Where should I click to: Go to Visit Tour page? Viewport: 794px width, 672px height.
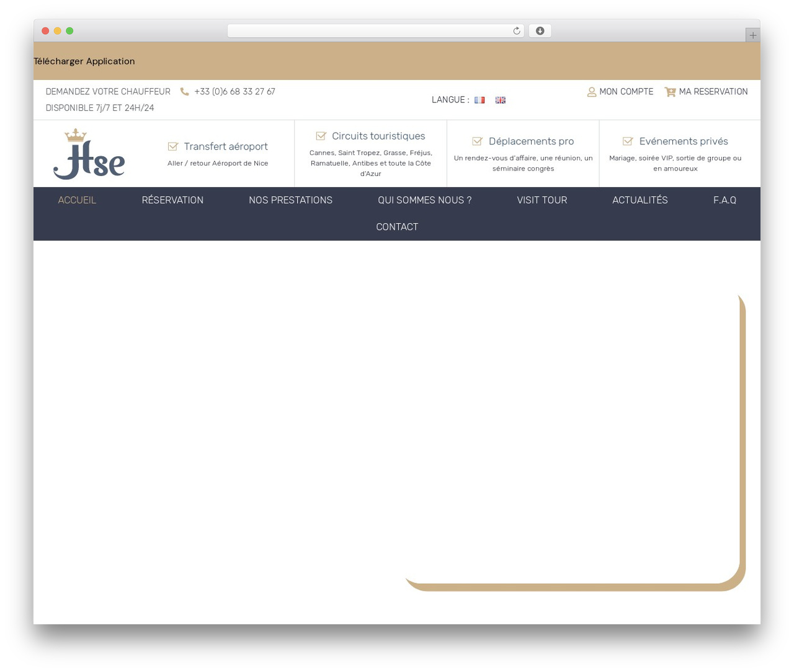click(x=542, y=200)
